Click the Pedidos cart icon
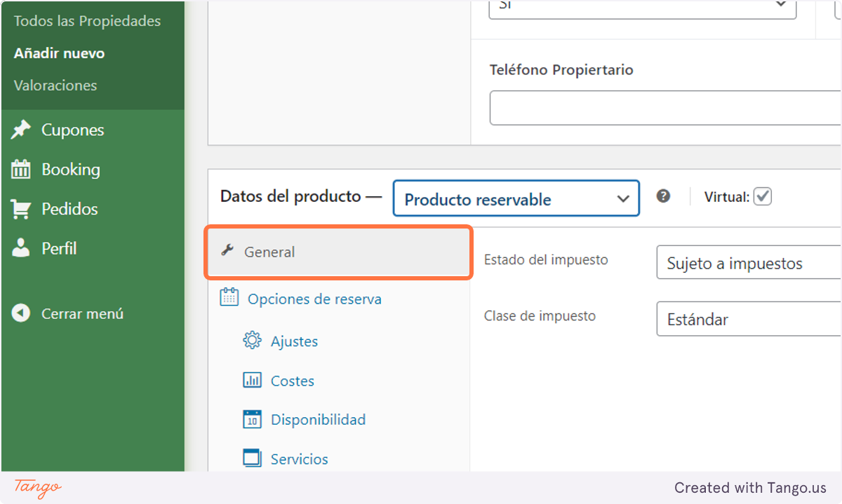Image resolution: width=842 pixels, height=504 pixels. 21,208
